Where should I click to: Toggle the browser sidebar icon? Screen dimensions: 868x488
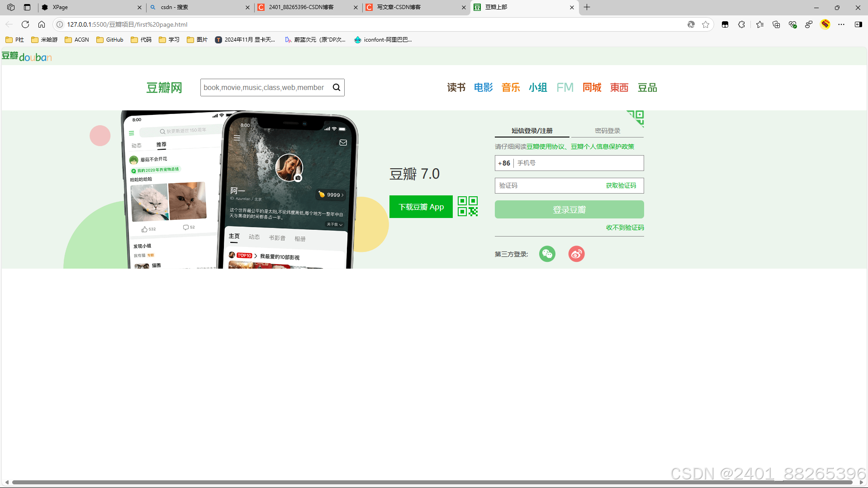858,24
